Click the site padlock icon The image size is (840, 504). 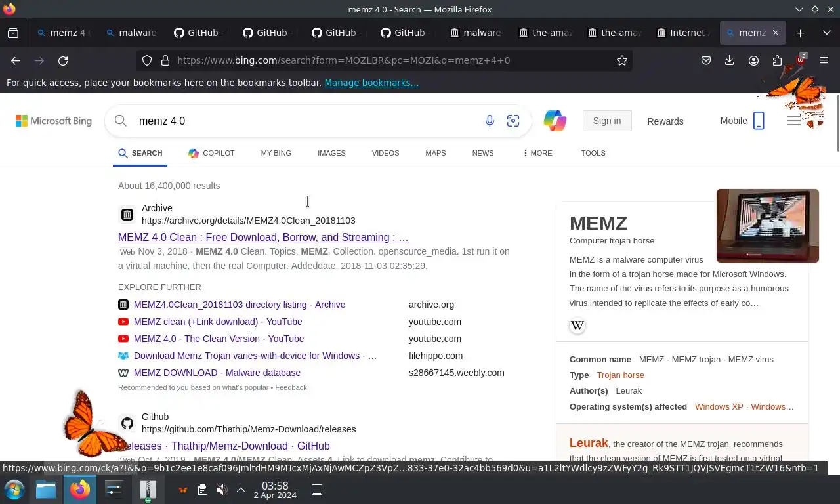coord(165,60)
